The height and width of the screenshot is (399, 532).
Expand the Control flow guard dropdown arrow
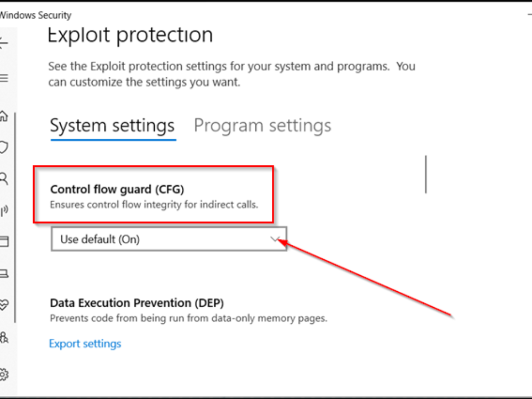(x=275, y=239)
